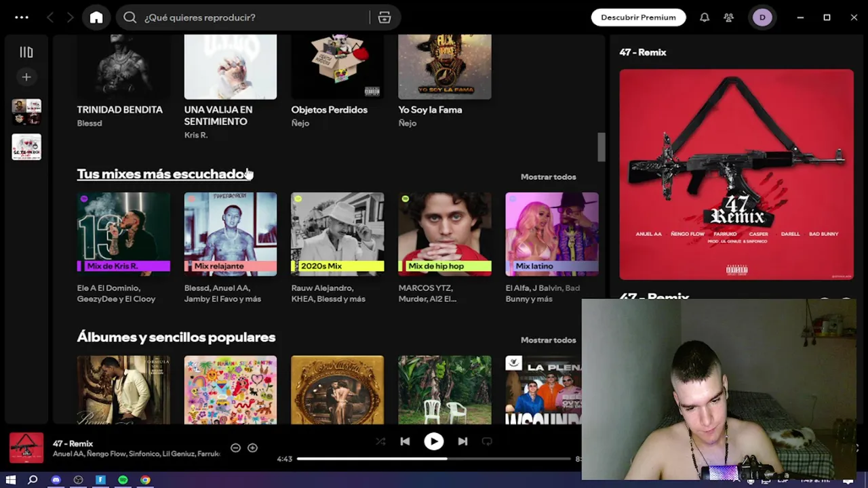Open LA PLENA popular single cover
Screen dimensions: 868x488
tap(543, 390)
